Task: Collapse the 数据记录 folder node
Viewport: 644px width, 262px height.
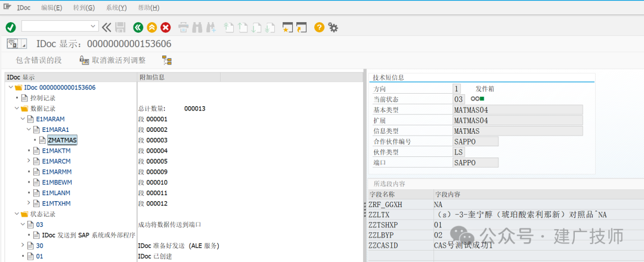Action: click(x=17, y=109)
